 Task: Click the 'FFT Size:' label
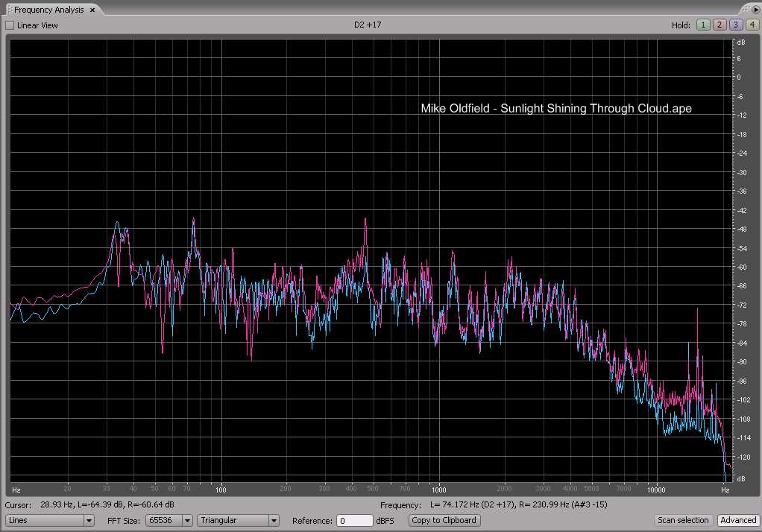tap(124, 521)
